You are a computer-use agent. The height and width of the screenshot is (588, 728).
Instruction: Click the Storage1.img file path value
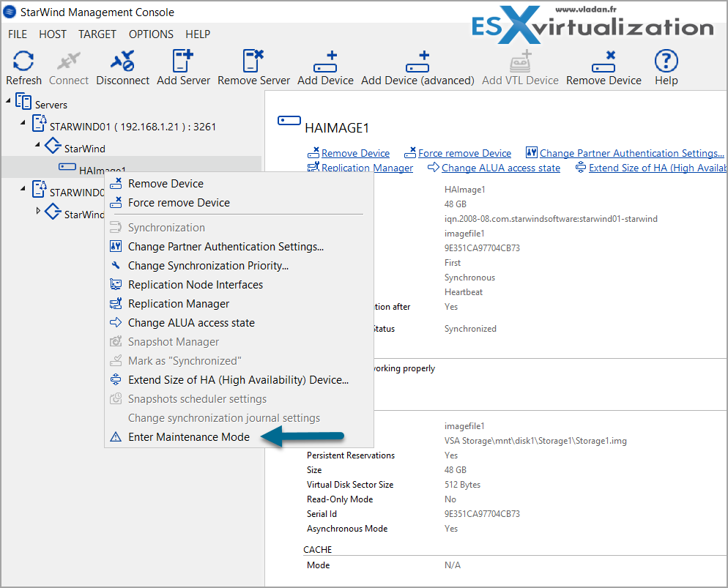click(x=535, y=441)
